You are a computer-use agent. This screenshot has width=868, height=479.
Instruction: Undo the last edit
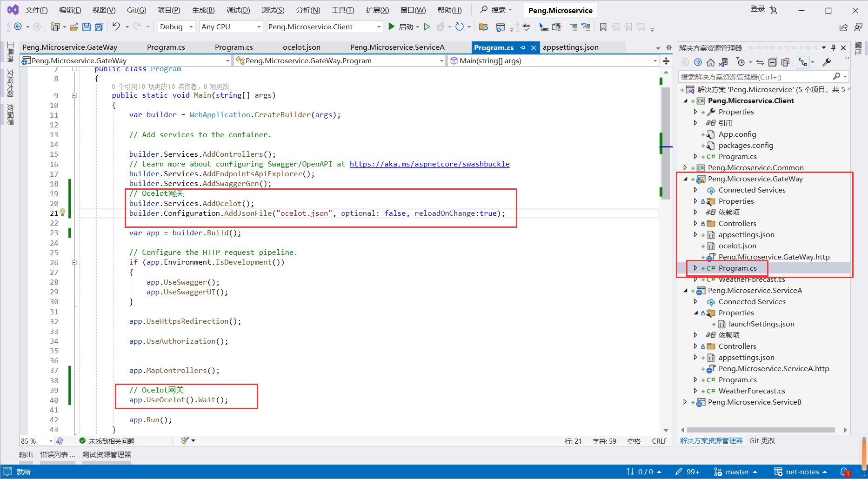click(116, 27)
